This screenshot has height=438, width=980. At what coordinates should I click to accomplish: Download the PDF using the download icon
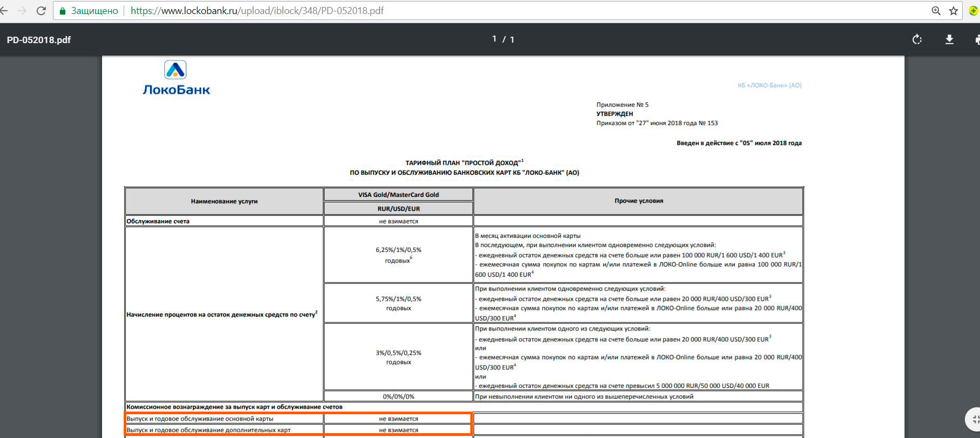click(949, 39)
